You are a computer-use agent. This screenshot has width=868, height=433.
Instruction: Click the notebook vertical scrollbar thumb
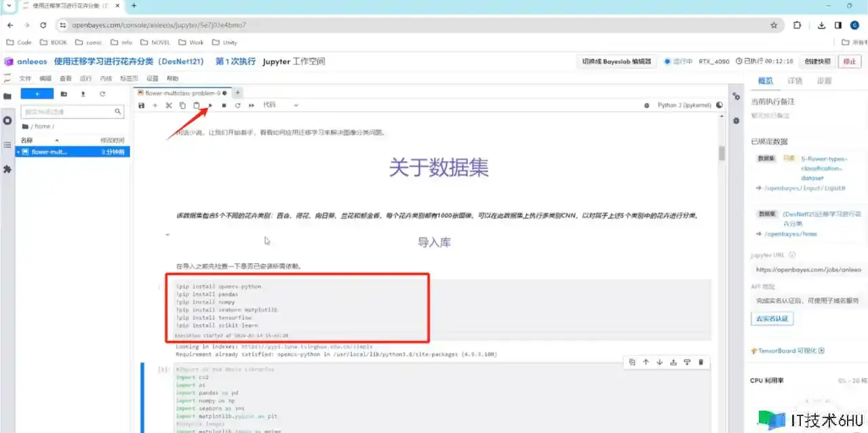pyautogui.click(x=722, y=152)
